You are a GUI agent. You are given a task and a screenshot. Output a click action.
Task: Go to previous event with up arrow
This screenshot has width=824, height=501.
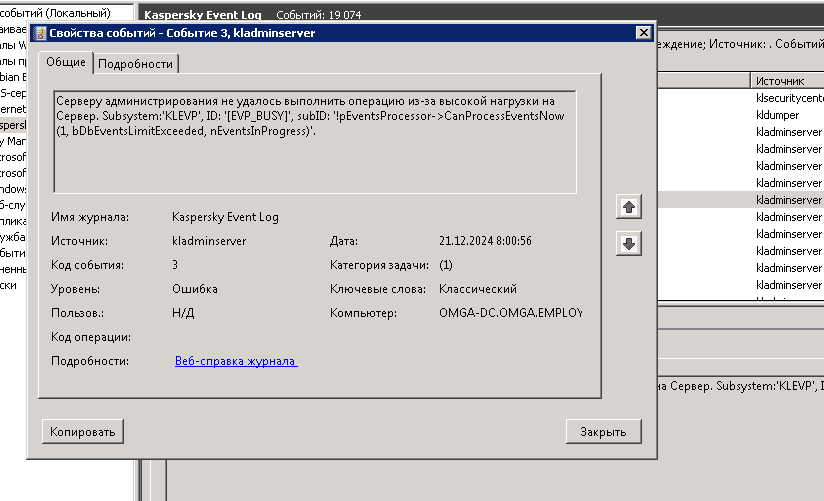point(629,207)
